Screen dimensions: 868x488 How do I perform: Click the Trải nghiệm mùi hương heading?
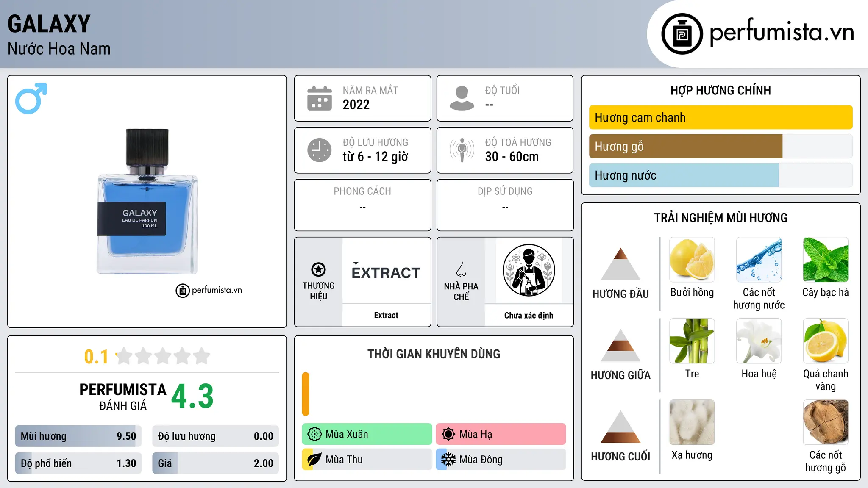(721, 218)
